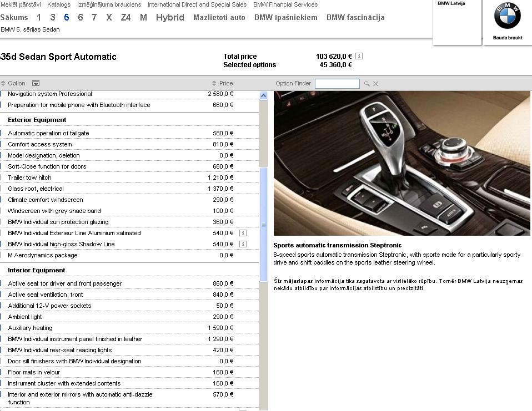Select Model designation, deletion row

[129, 155]
